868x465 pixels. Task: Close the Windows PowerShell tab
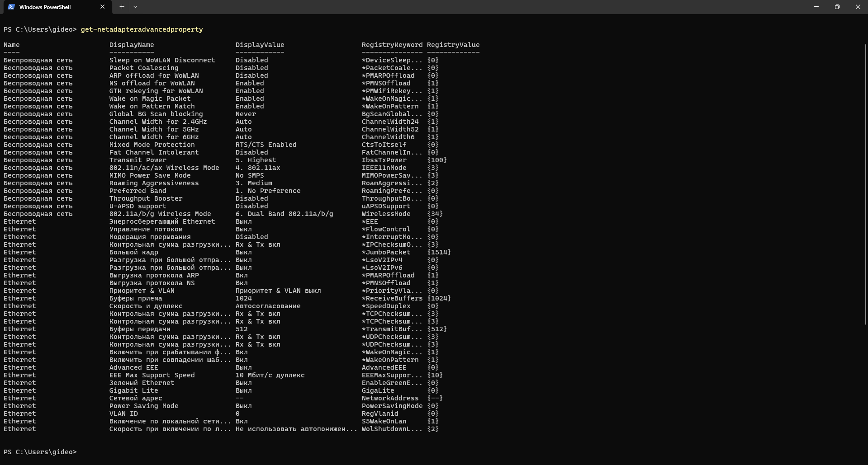(x=102, y=7)
